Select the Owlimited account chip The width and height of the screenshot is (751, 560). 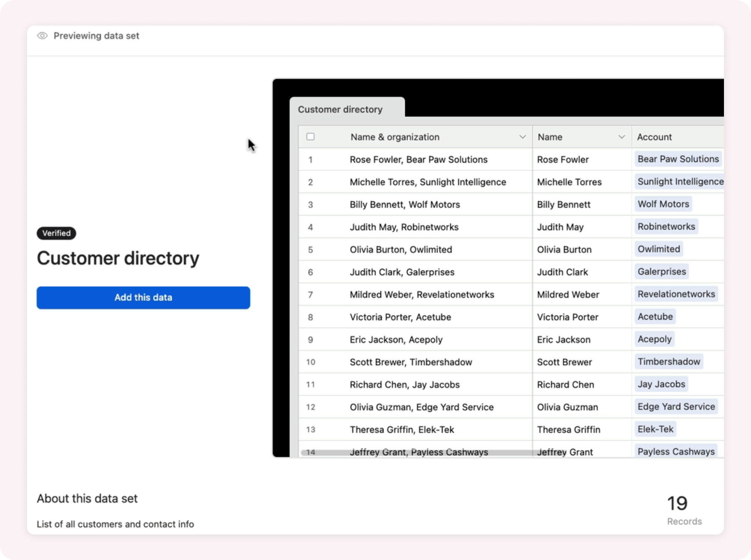pos(659,249)
